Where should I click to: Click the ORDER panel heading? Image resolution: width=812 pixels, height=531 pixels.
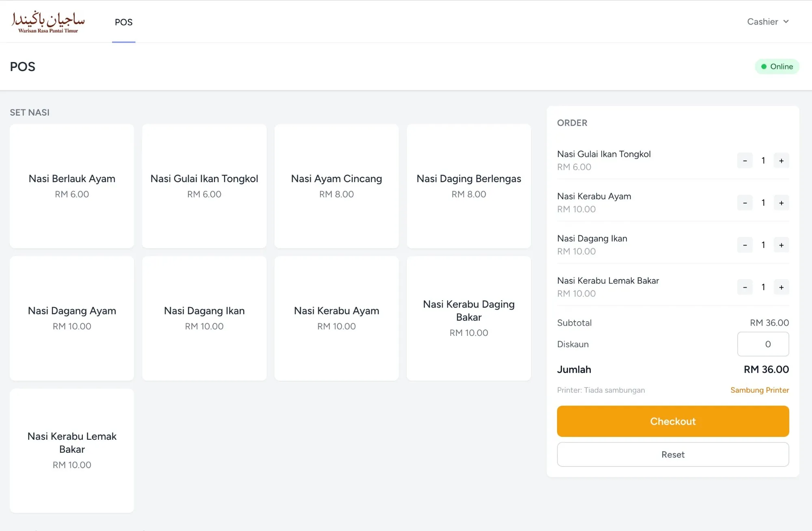[x=572, y=123]
